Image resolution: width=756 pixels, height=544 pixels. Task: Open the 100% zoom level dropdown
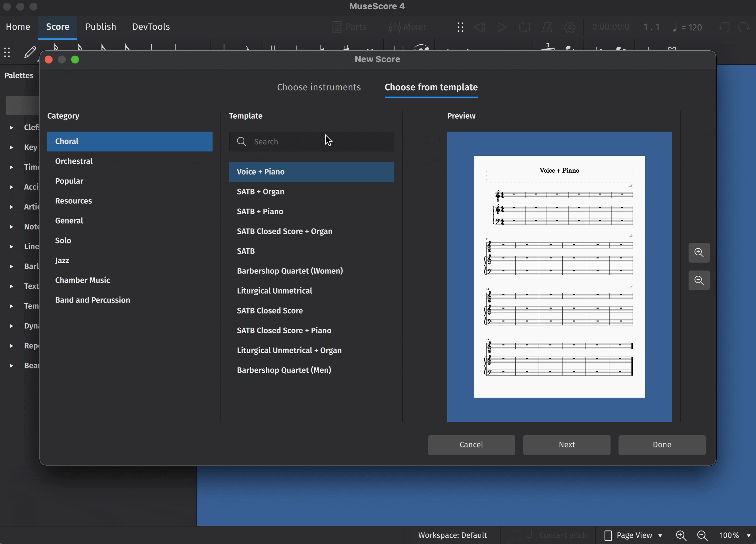(x=735, y=535)
